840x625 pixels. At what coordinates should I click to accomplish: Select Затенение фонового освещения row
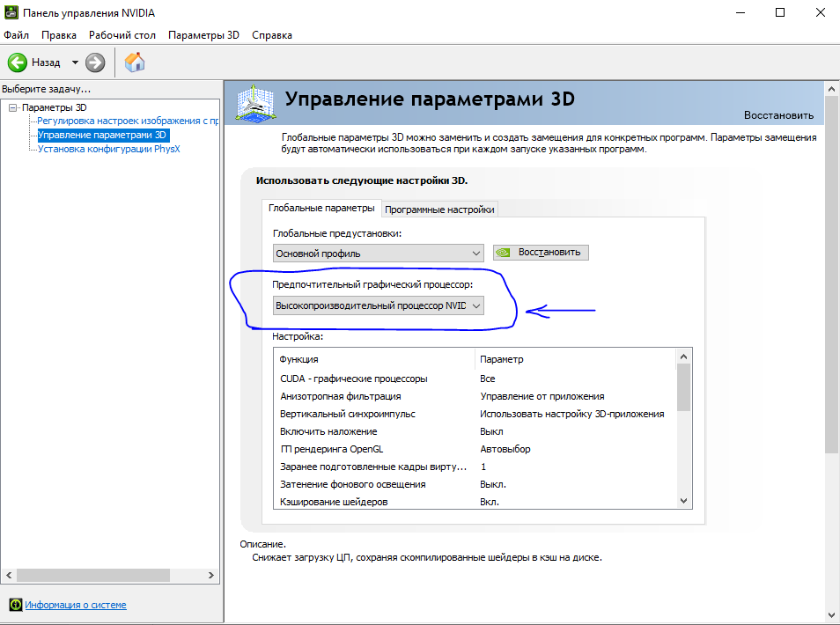coord(475,484)
